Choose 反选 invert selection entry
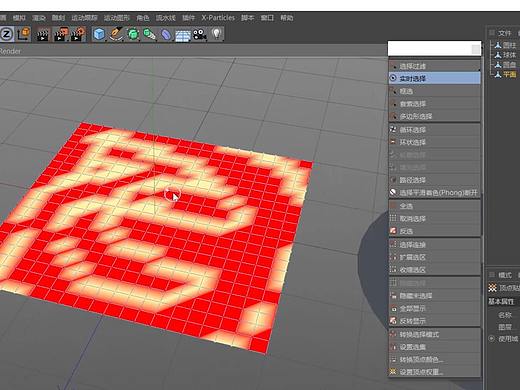 click(x=435, y=231)
